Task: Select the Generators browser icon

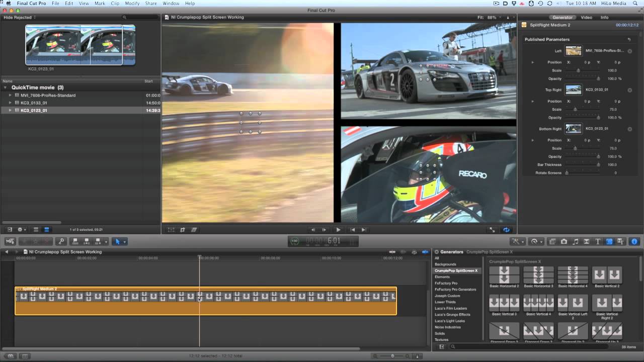Action: tap(608, 241)
